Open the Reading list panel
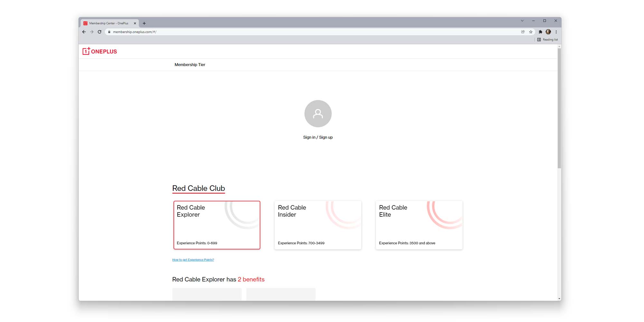 point(547,40)
